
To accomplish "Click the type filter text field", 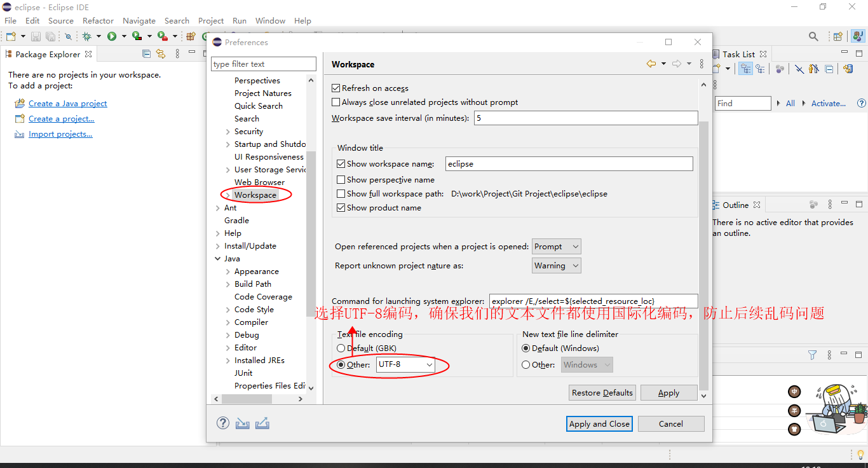I will (264, 64).
